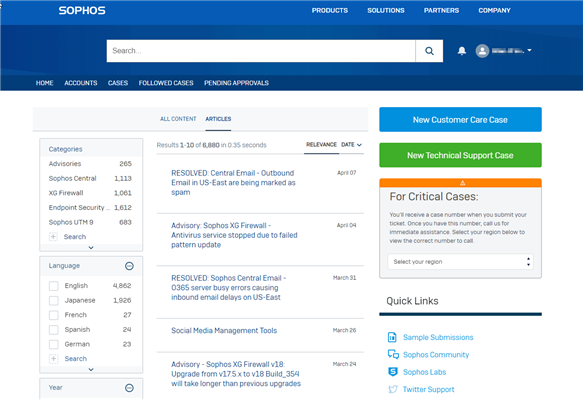
Task: Collapse Language section with minus icon
Action: 129,266
